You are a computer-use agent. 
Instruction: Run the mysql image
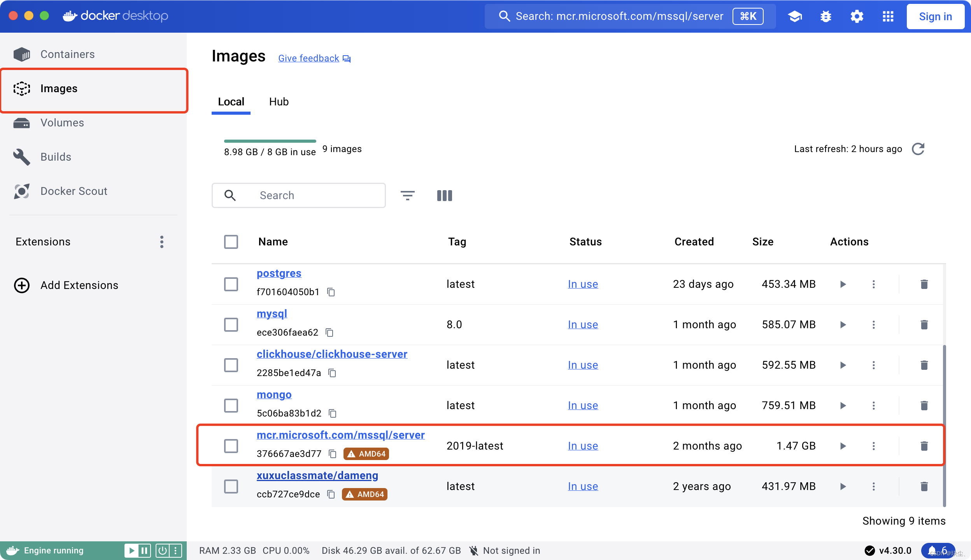(843, 325)
